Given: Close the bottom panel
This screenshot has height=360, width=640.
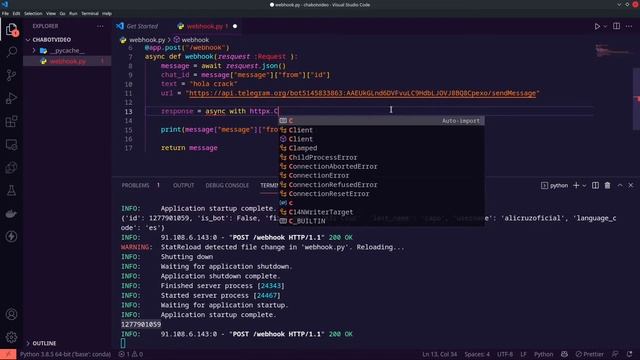Looking at the screenshot, I should [631, 185].
